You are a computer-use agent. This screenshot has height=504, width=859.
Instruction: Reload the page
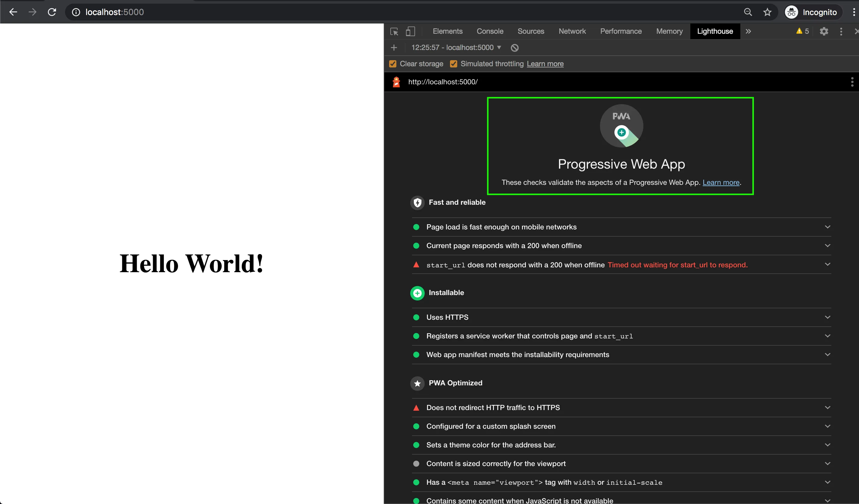52,12
